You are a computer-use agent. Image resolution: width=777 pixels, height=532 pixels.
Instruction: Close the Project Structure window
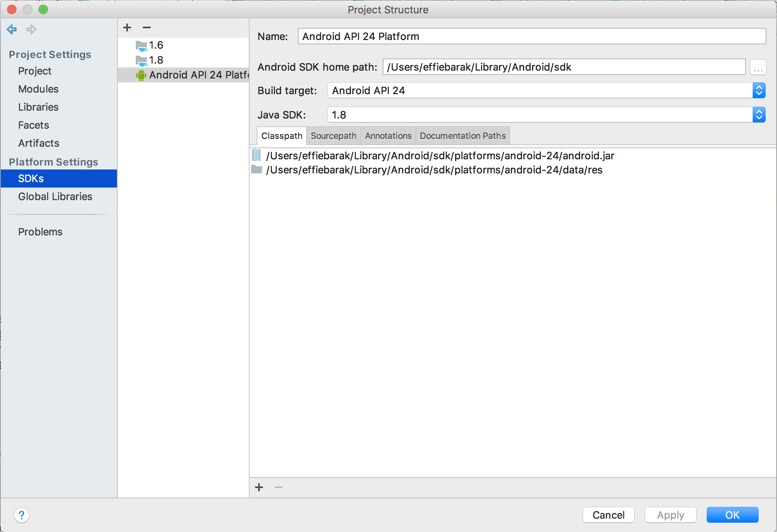[x=12, y=9]
